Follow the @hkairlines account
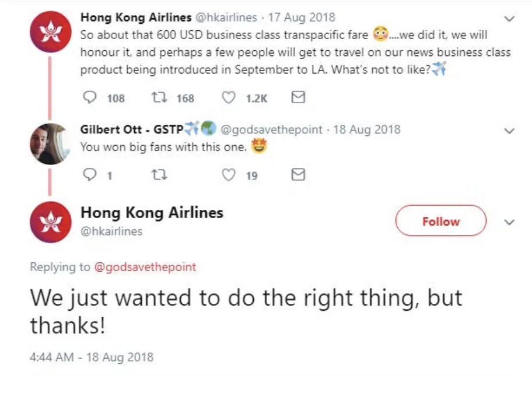This screenshot has height=393, width=532. point(440,221)
